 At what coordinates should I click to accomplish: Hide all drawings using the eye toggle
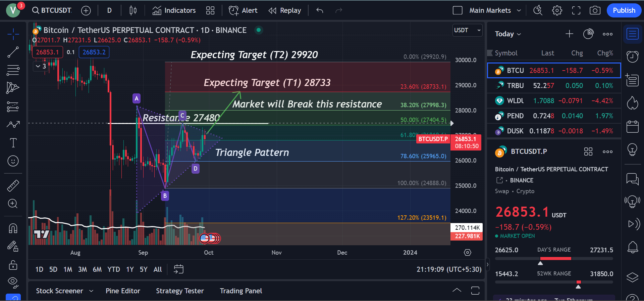(x=13, y=282)
